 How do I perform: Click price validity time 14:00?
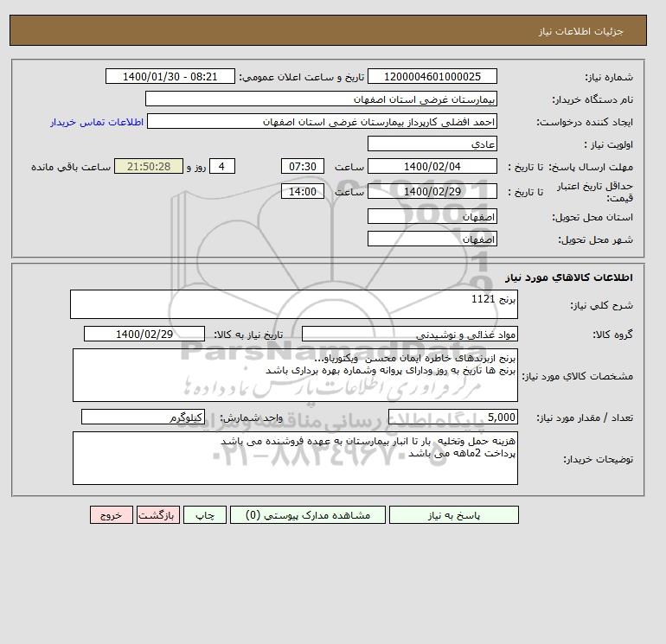[303, 191]
